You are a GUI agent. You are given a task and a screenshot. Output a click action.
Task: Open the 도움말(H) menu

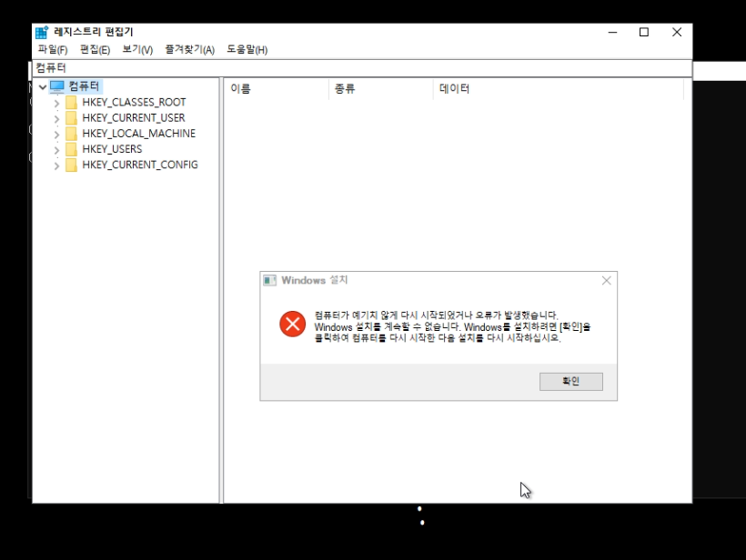[x=247, y=49]
